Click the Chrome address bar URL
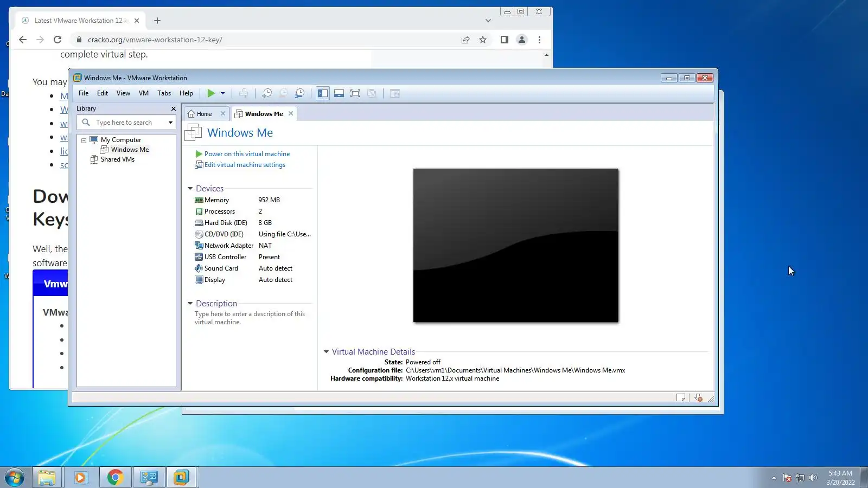Screen dimensions: 868x488 tap(155, 40)
